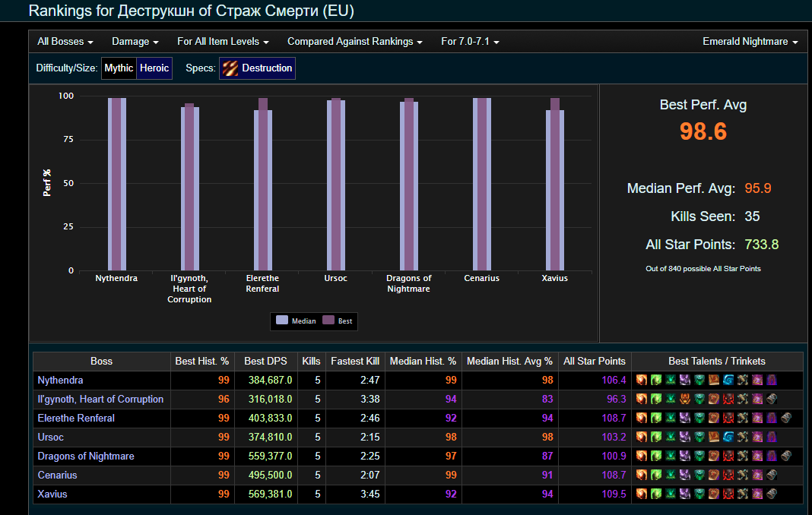The image size is (812, 515).
Task: Click the gray bracer icon in Xavius row
Action: (x=772, y=493)
